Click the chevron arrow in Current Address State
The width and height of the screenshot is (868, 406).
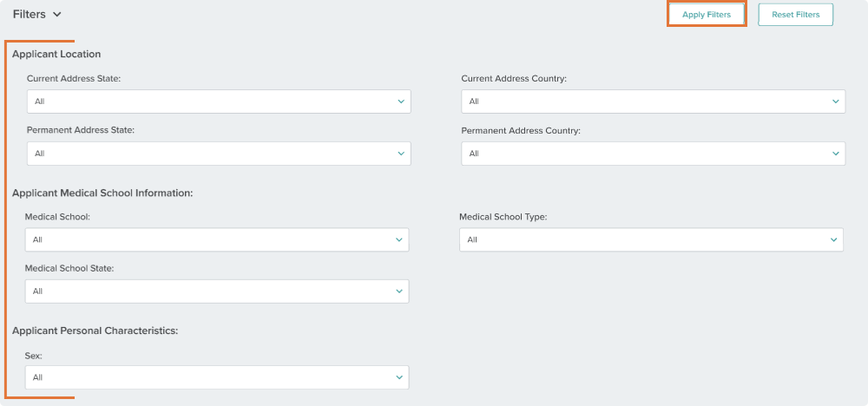(x=401, y=101)
